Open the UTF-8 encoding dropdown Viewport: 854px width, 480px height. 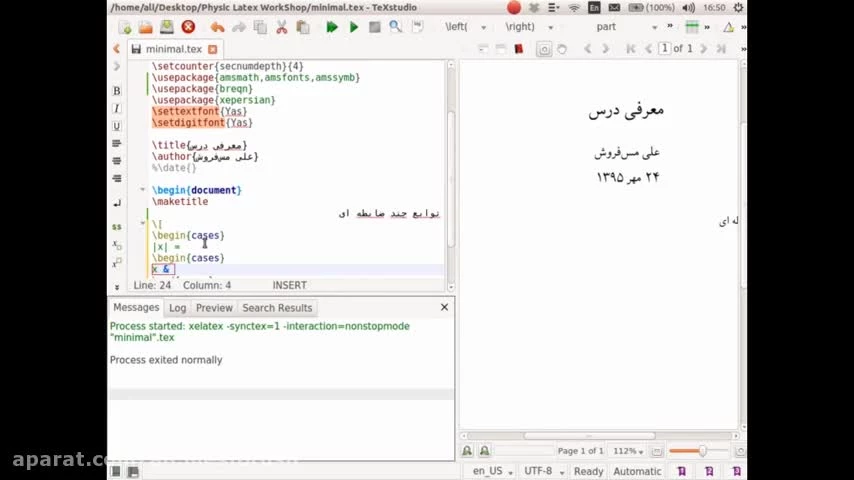pos(544,471)
